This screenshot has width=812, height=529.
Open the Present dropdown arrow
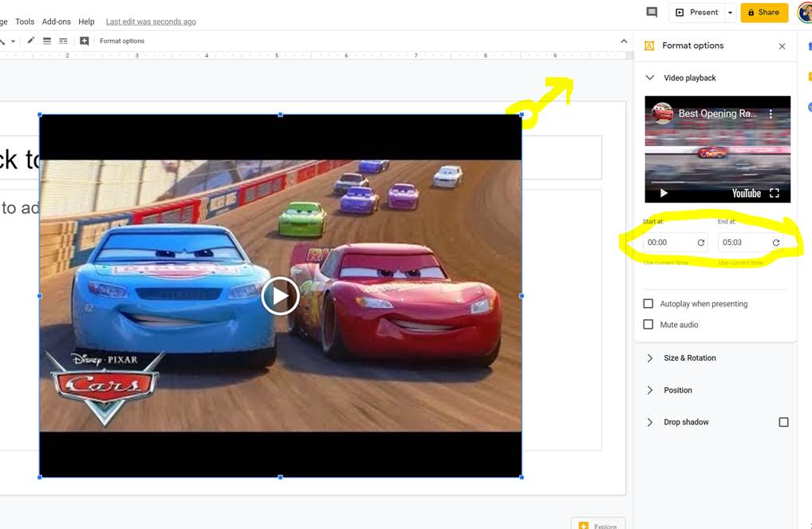730,13
